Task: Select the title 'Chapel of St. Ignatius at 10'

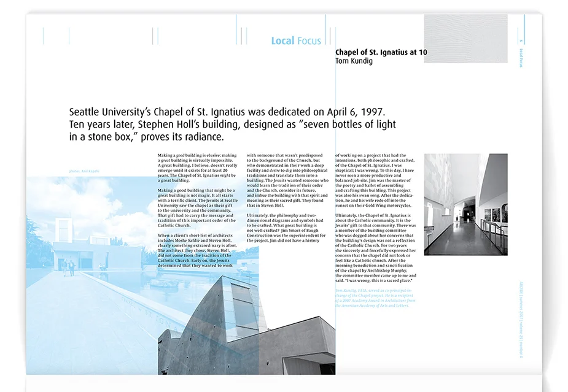Action: (381, 52)
